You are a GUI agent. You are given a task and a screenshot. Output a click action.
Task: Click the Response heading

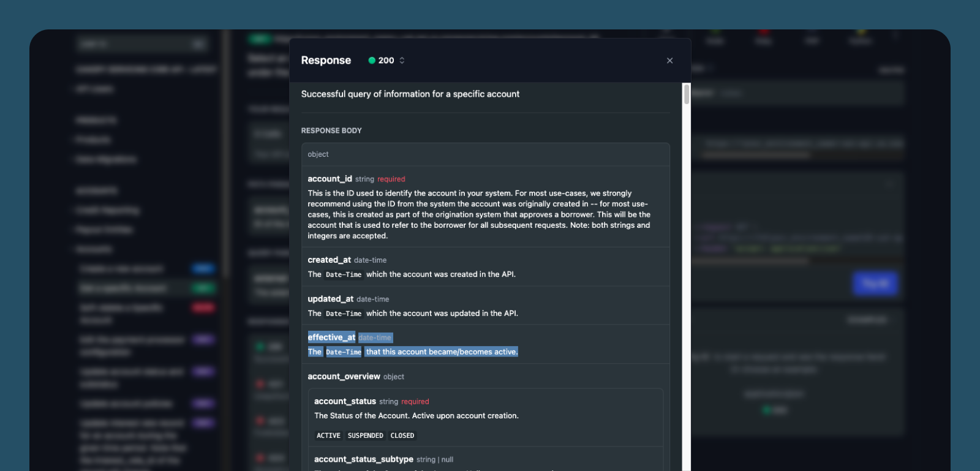(326, 61)
